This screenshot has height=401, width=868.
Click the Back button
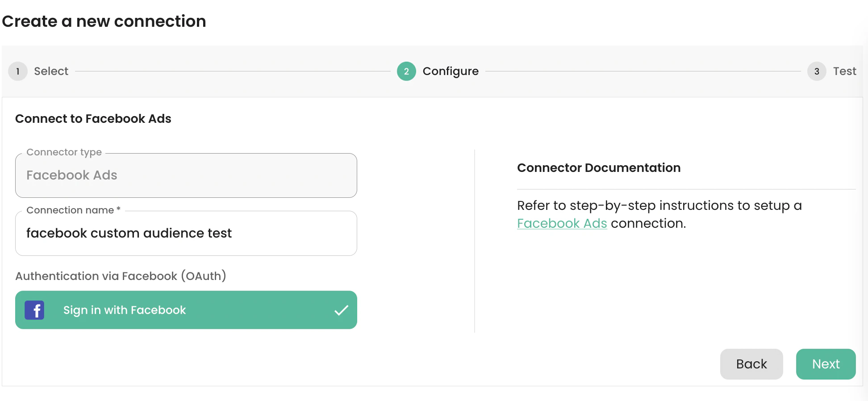pyautogui.click(x=751, y=364)
